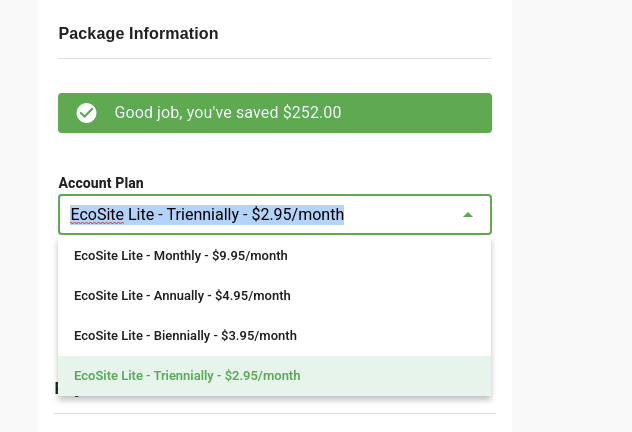Click the $9.95/month price in Monthly row
Viewport: 632px width, 432px height.
tap(250, 256)
